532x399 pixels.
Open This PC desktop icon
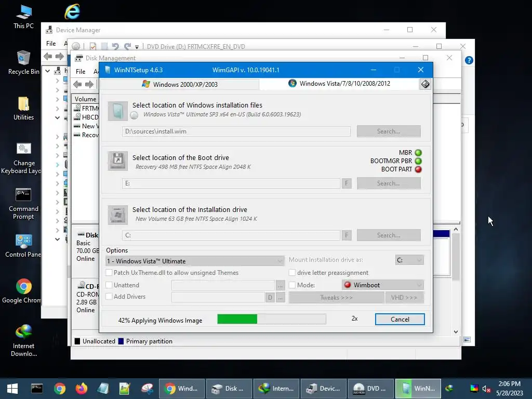pos(23,17)
